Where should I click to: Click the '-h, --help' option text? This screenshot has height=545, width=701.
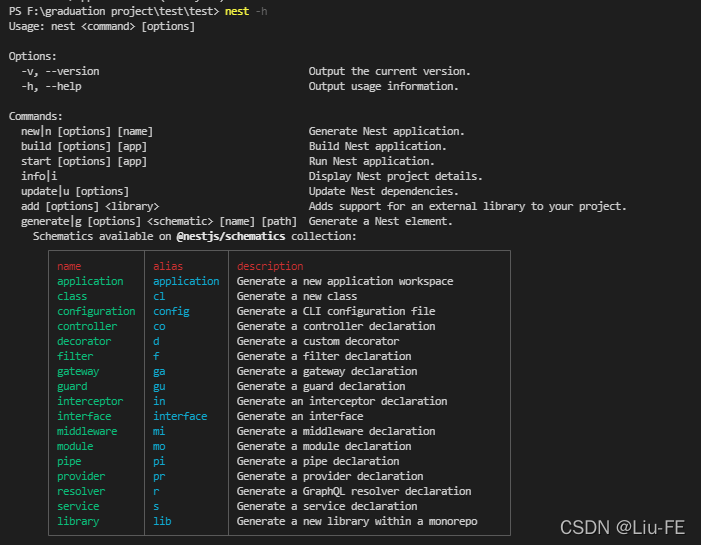click(51, 86)
